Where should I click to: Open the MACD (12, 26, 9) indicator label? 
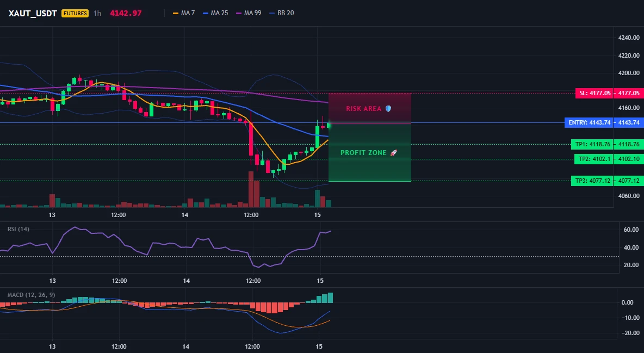pos(31,295)
